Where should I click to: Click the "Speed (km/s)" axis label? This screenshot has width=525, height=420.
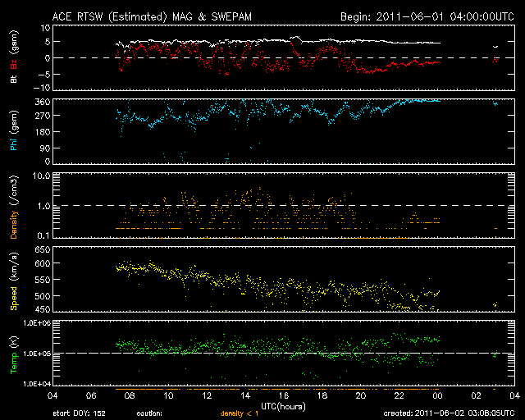[14, 281]
